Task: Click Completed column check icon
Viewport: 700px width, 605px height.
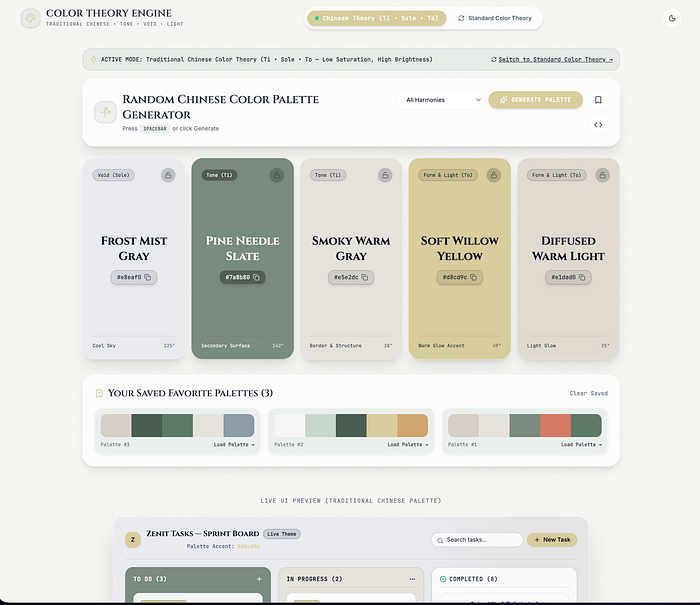Action: tap(443, 579)
